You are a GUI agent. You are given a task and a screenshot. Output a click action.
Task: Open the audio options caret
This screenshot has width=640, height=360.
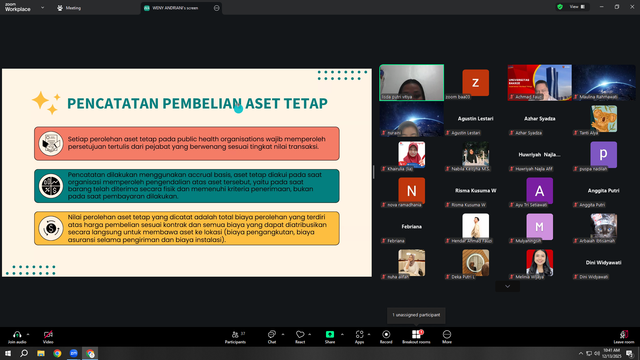pyautogui.click(x=28, y=334)
